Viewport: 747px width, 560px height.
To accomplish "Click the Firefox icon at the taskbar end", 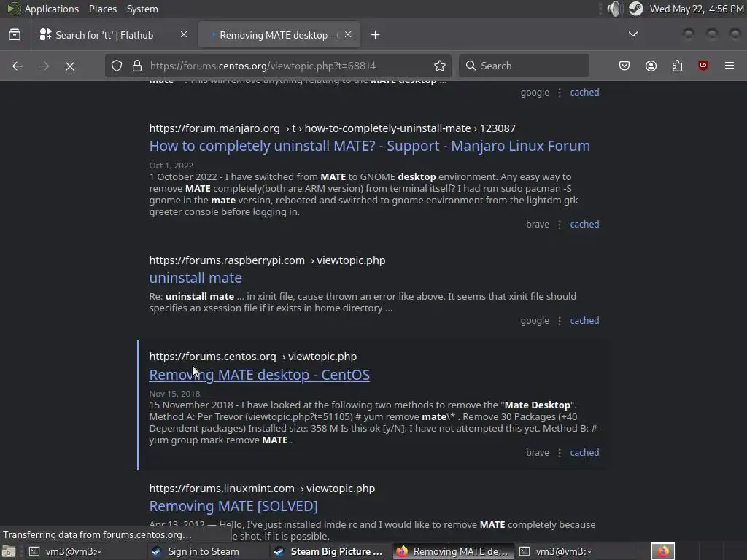I will (662, 551).
